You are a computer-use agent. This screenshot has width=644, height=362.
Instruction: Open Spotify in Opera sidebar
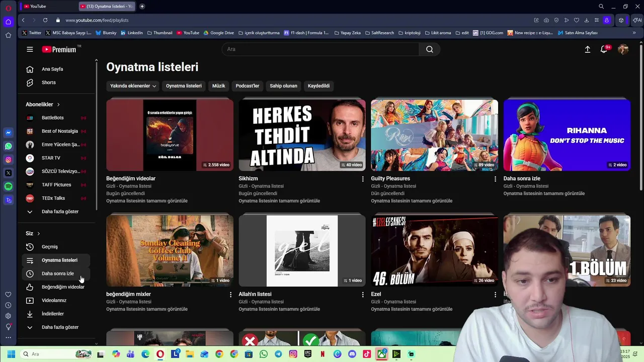coord(8,187)
